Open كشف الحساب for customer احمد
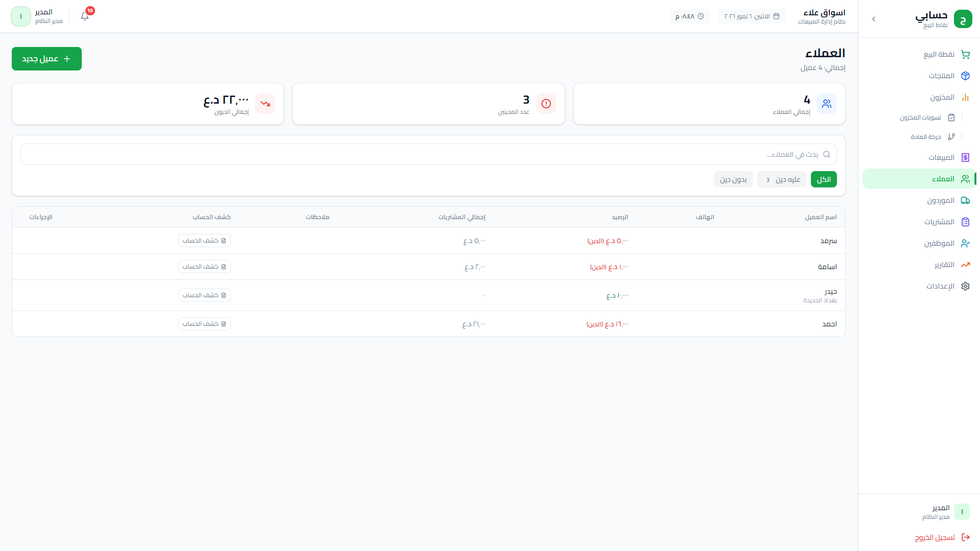The width and height of the screenshot is (980, 551). [204, 324]
